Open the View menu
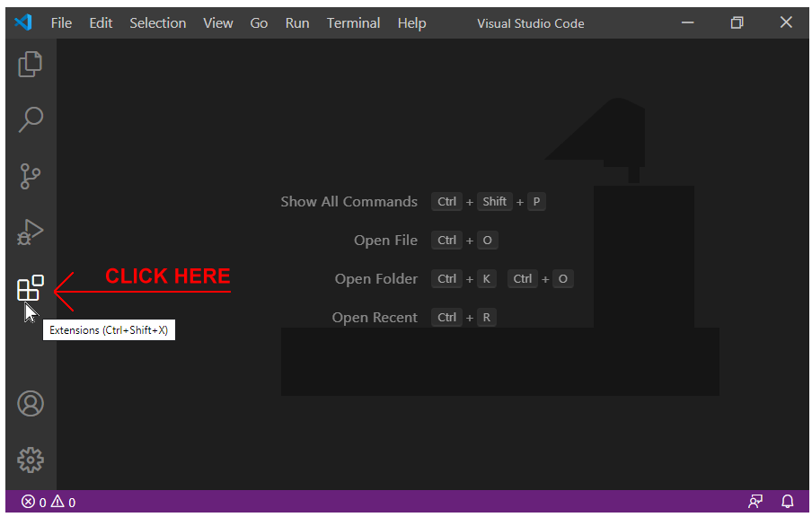This screenshot has width=812, height=517. click(217, 23)
